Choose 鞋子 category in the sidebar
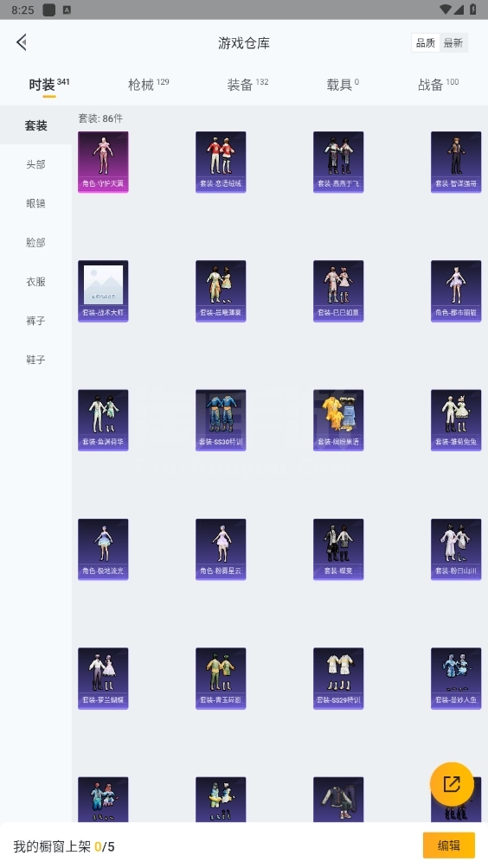Viewport: 488px width, 868px height. (36, 360)
